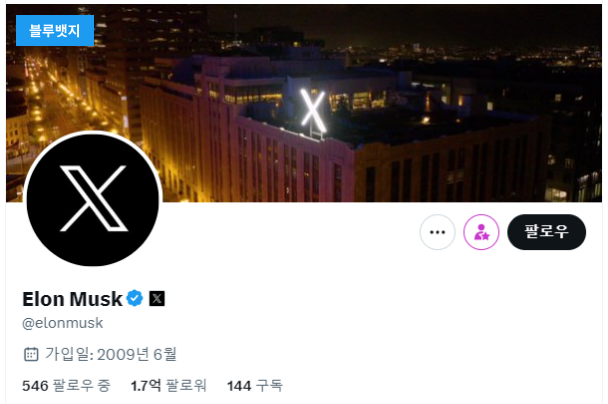This screenshot has width=608, height=404.
Task: Click the blue verified checkmark badge
Action: click(x=135, y=298)
